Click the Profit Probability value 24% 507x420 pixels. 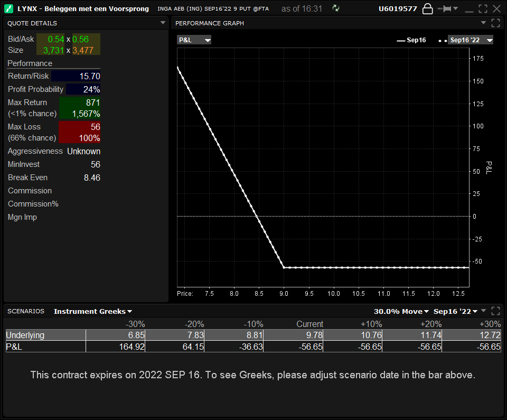pyautogui.click(x=92, y=89)
